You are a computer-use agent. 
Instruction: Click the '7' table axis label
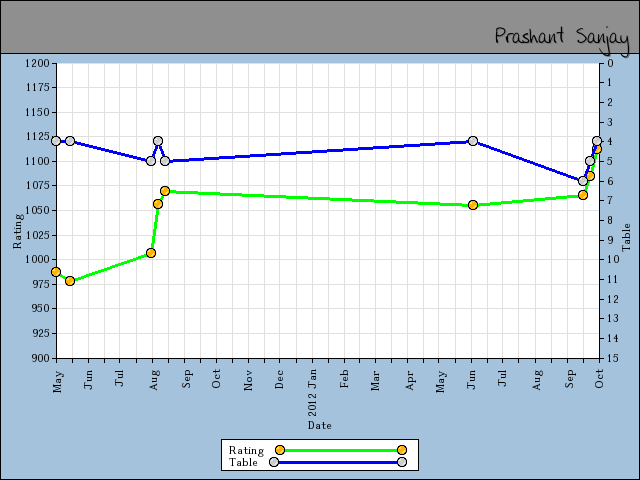[610, 200]
